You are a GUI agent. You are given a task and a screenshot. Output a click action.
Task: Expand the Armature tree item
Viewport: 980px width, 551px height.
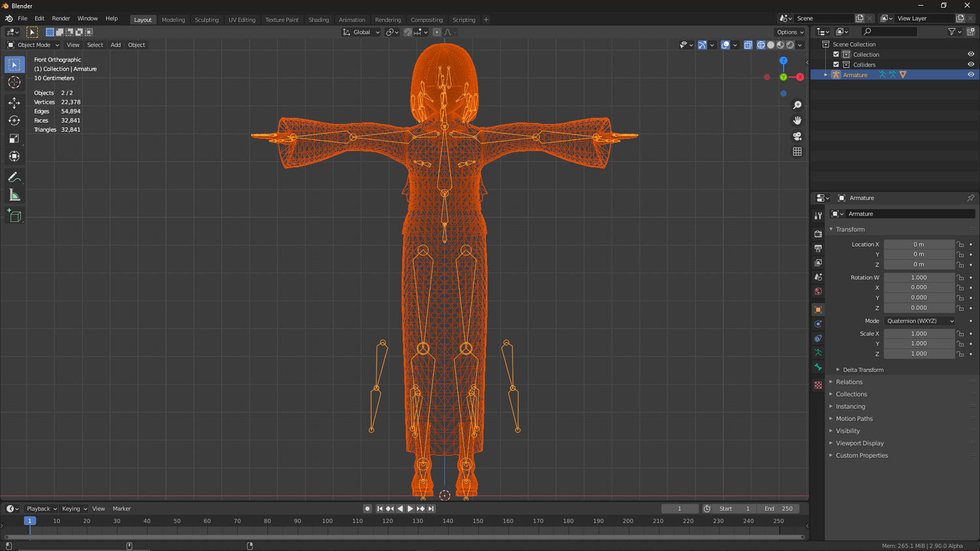[x=826, y=74]
